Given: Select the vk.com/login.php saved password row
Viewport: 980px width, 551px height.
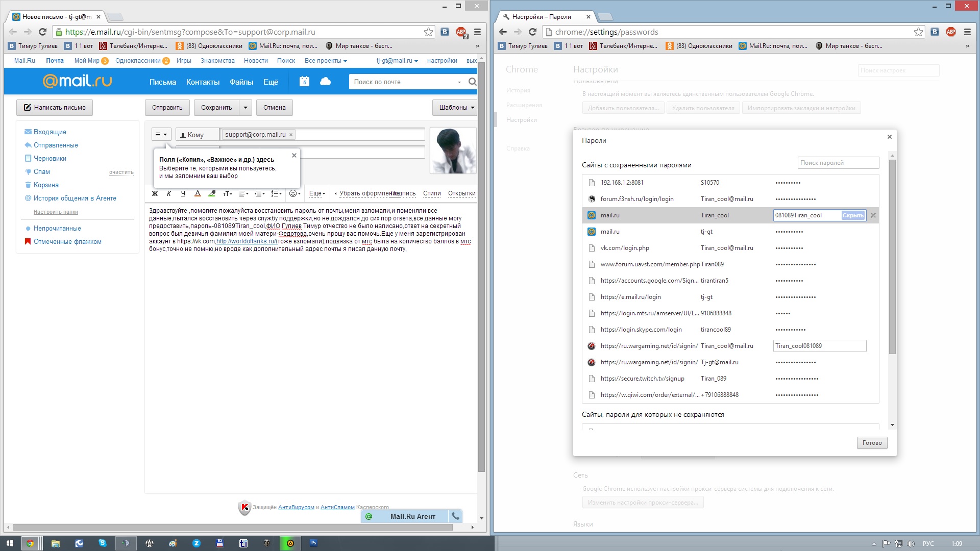Looking at the screenshot, I should (730, 248).
